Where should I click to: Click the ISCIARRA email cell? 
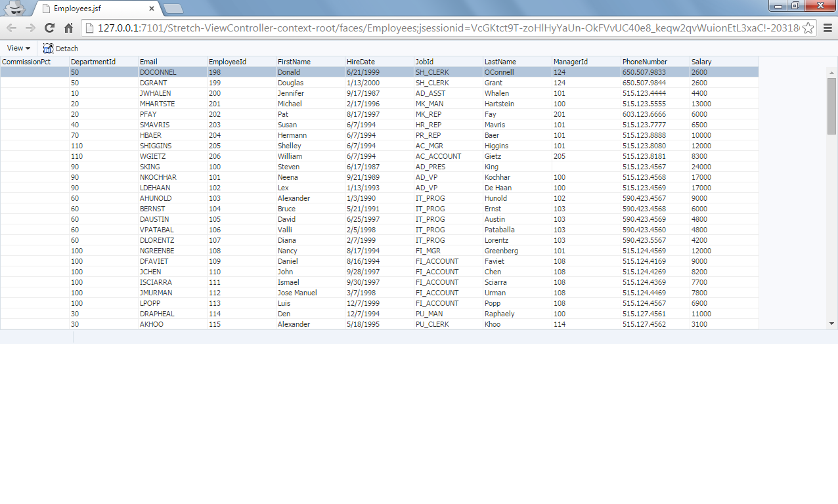(173, 282)
